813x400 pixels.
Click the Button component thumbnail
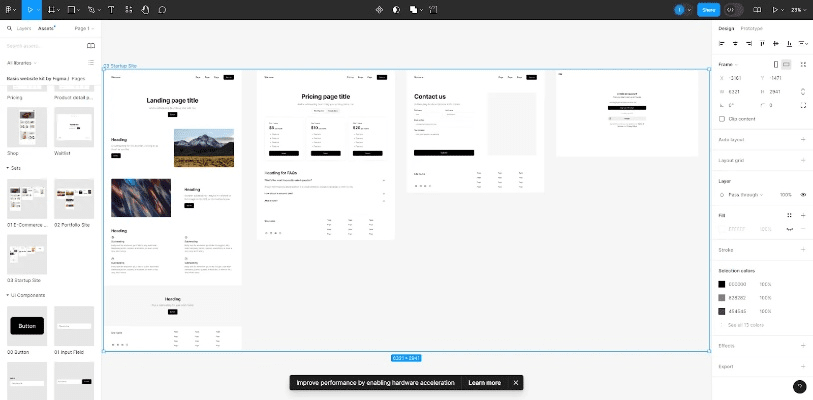27,326
